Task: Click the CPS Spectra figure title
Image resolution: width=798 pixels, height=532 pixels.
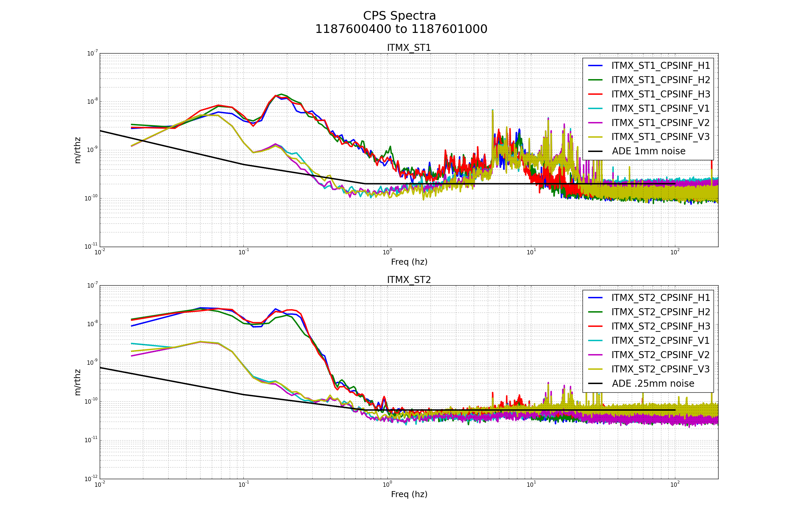Action: point(399,16)
